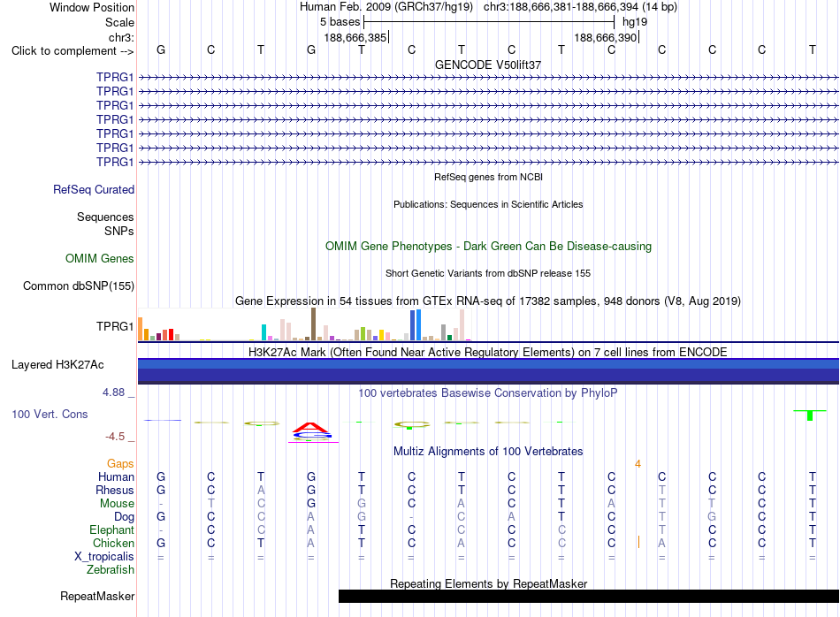Screen dimensions: 840x617
Task: Click the 4.88 PhyloP upper scale value
Action: [x=113, y=392]
